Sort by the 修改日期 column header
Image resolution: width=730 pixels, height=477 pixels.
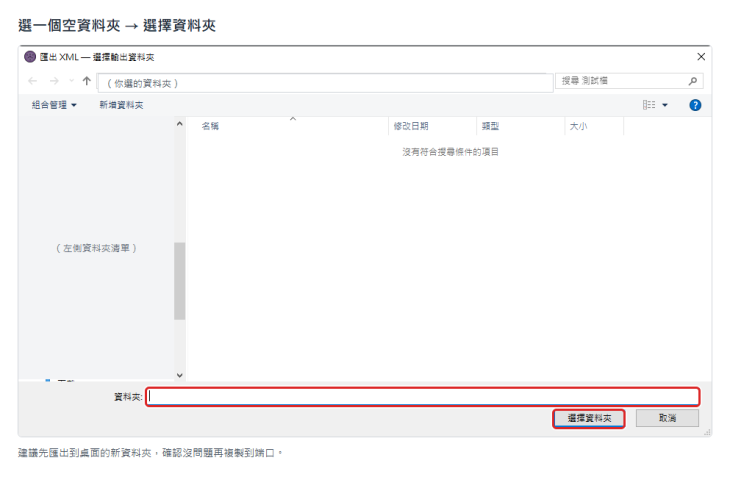[433, 126]
